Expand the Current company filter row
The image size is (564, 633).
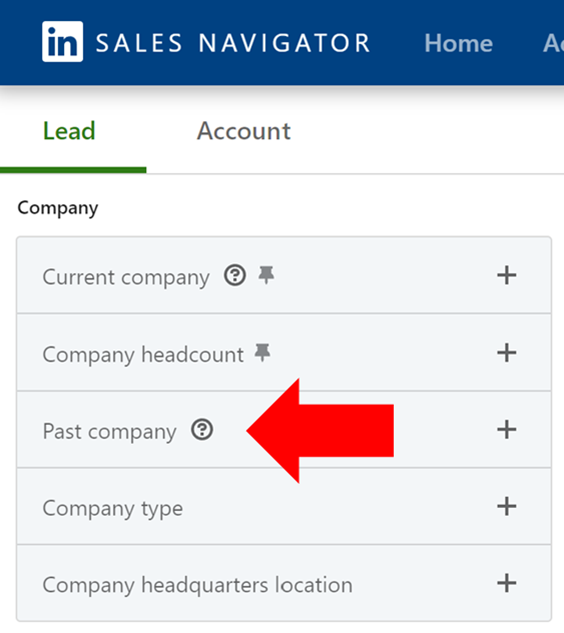[x=284, y=275]
